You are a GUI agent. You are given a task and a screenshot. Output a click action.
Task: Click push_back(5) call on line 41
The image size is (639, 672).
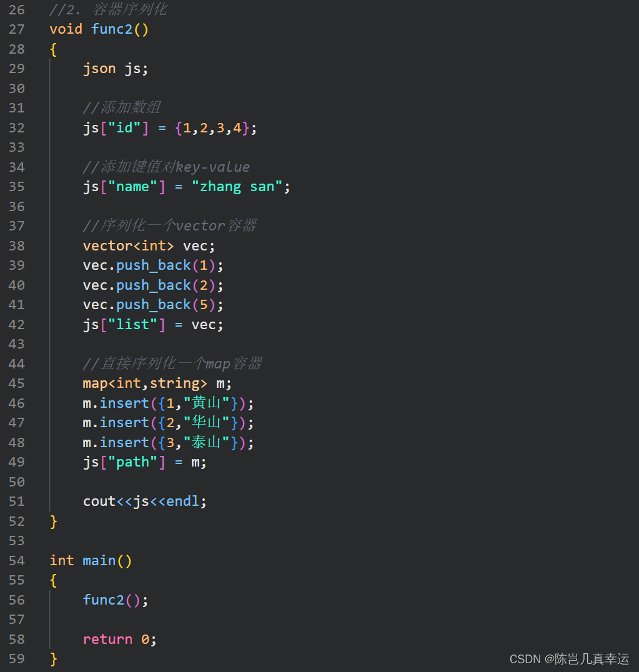pyautogui.click(x=166, y=305)
